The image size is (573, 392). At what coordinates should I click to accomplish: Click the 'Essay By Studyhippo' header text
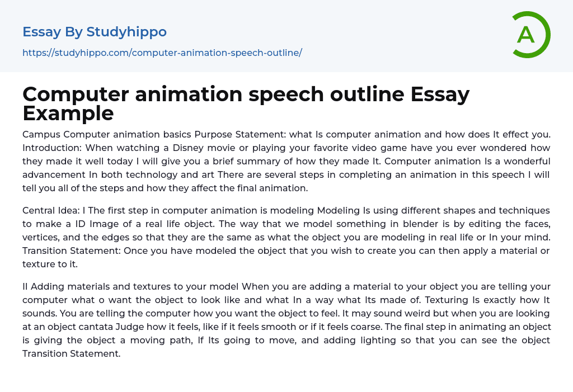[x=95, y=32]
